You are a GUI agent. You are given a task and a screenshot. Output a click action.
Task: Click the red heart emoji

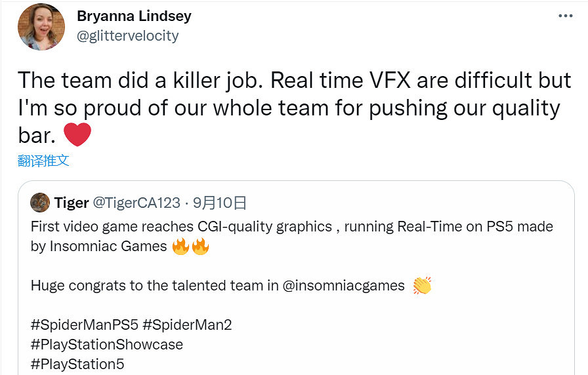click(77, 134)
